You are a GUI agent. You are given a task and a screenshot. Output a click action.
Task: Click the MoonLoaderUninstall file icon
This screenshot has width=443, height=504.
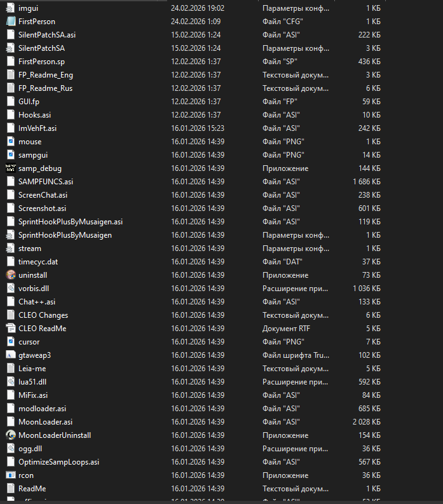pos(10,435)
